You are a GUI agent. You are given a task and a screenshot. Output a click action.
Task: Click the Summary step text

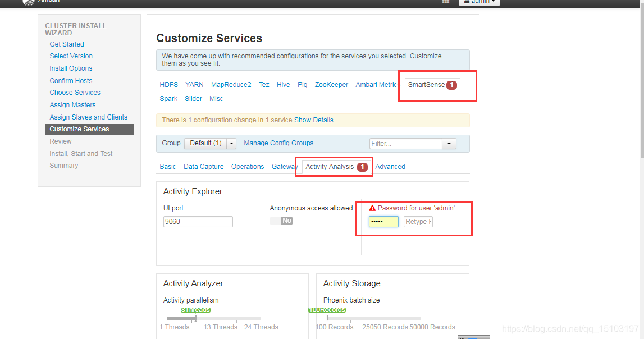(x=63, y=166)
